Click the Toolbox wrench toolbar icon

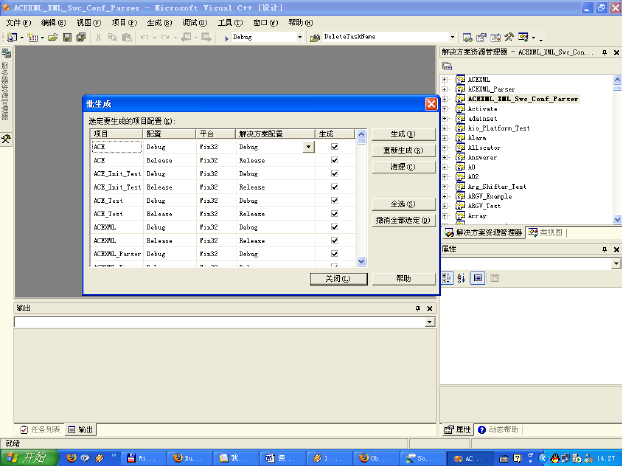(509, 37)
